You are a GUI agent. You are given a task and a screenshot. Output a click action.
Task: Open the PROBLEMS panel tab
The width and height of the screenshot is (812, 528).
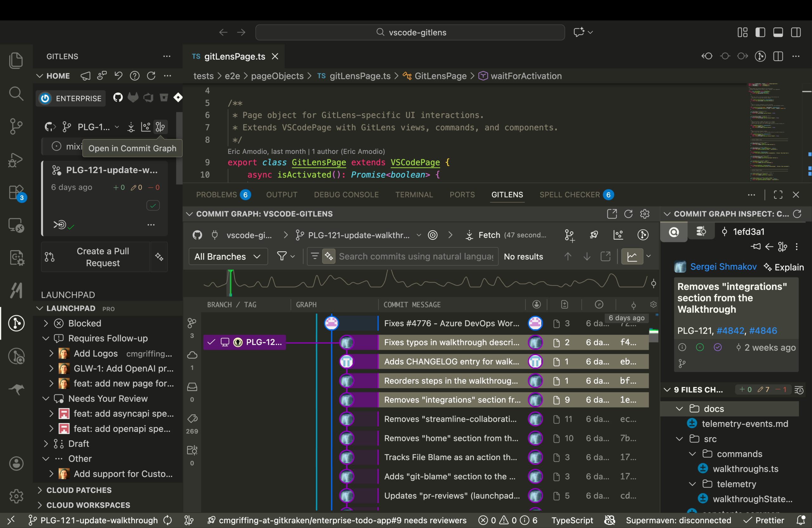coord(217,194)
